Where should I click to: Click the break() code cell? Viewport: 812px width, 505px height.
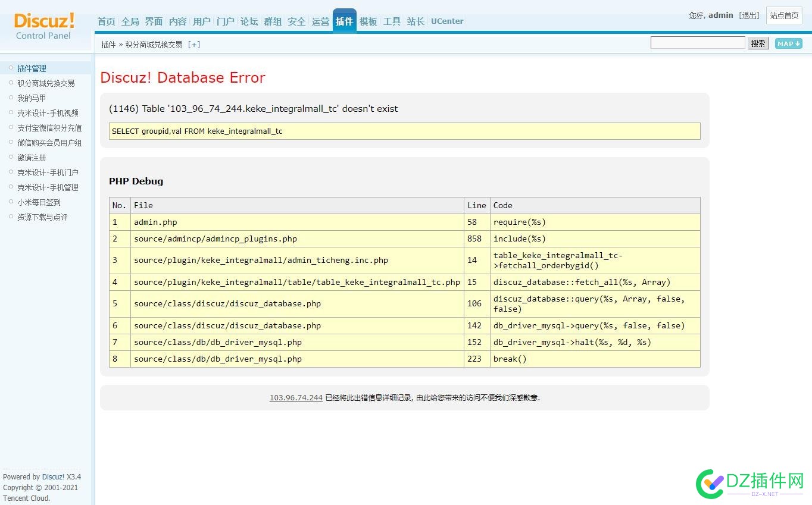coord(595,359)
